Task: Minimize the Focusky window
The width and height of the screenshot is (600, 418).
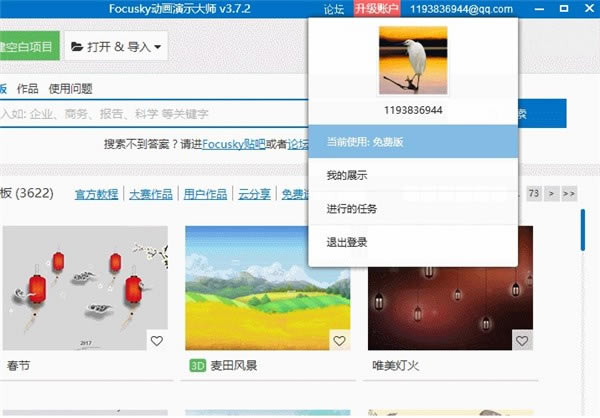Action: pyautogui.click(x=539, y=9)
